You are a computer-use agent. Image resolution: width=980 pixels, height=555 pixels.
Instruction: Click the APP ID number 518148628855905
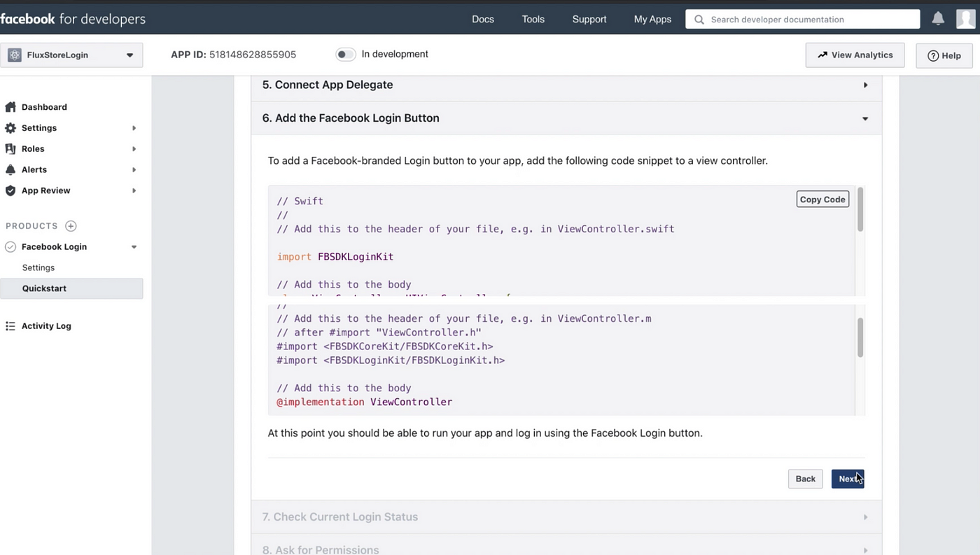click(x=253, y=55)
